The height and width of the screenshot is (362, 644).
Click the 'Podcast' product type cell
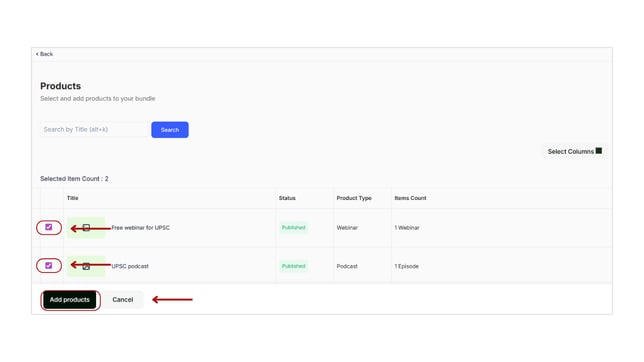coord(347,266)
